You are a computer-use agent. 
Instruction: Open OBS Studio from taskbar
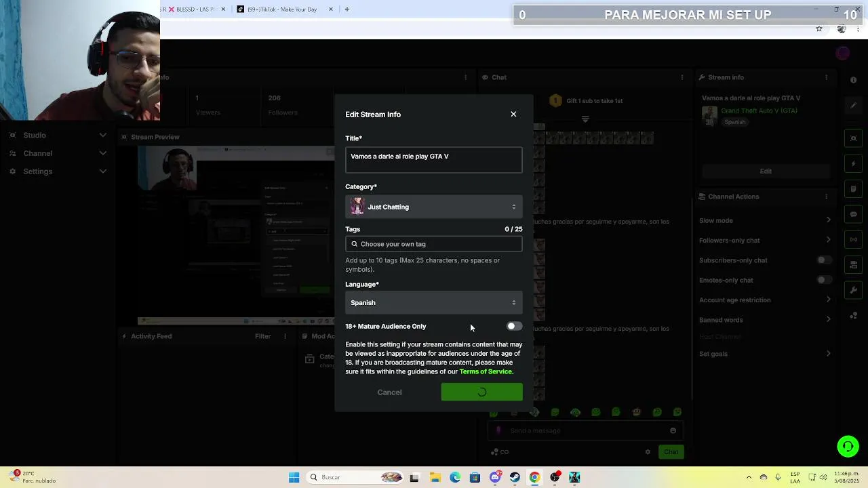555,477
